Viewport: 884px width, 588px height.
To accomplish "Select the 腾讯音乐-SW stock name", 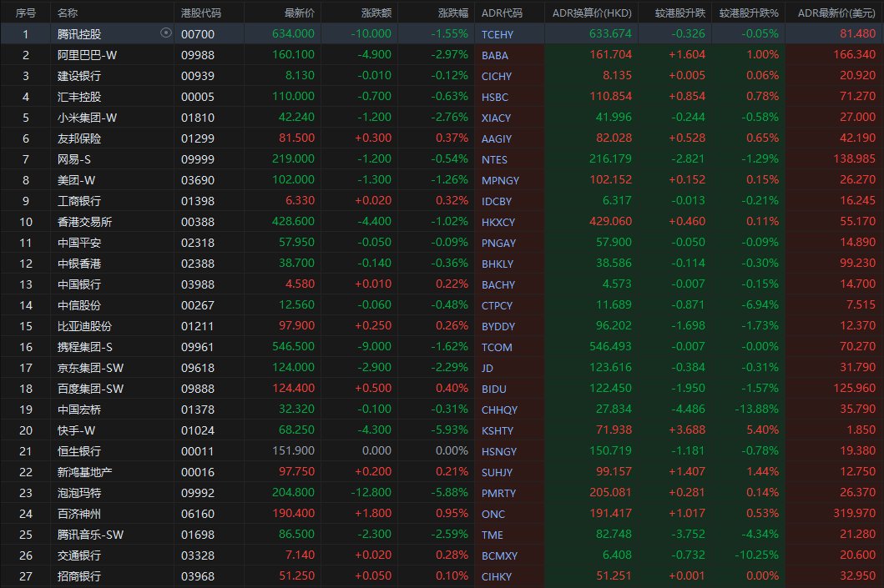I will 90,534.
